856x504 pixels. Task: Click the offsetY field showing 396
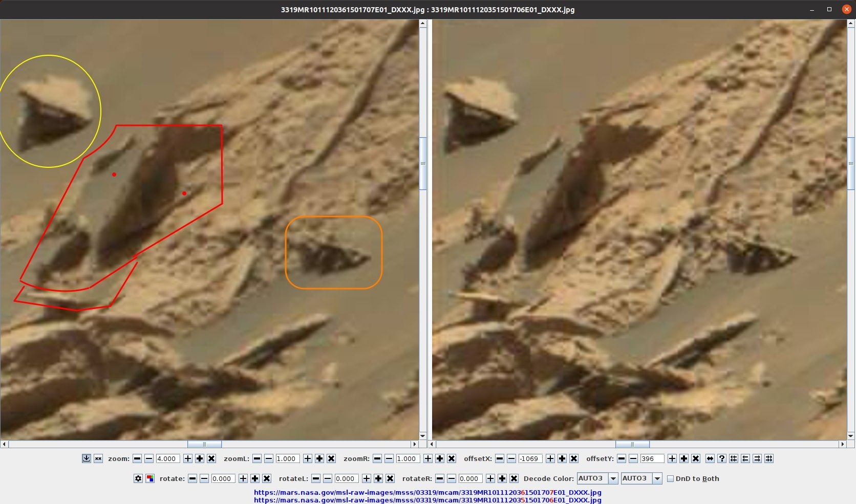(652, 458)
